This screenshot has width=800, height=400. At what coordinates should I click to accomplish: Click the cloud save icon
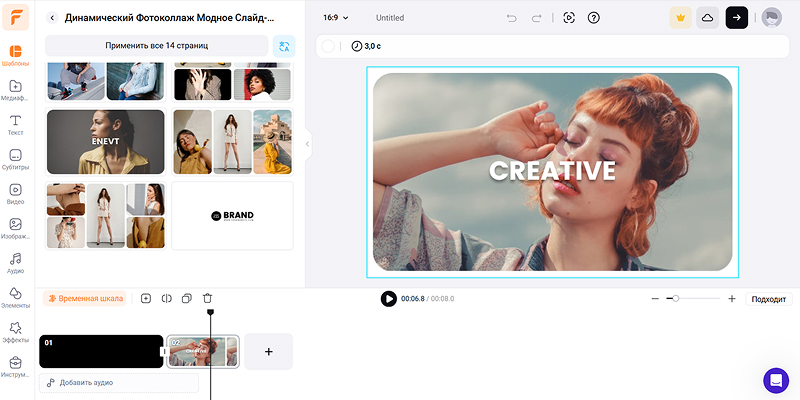pos(708,18)
